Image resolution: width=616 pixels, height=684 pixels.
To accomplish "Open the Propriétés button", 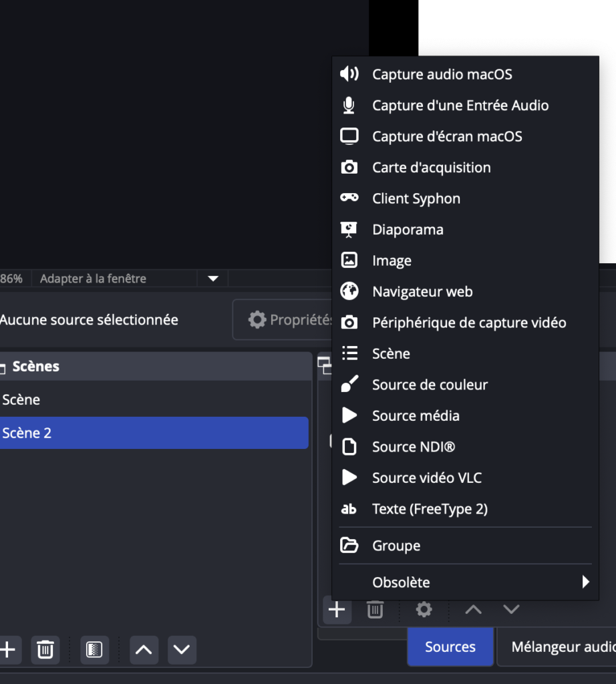I will 283,320.
